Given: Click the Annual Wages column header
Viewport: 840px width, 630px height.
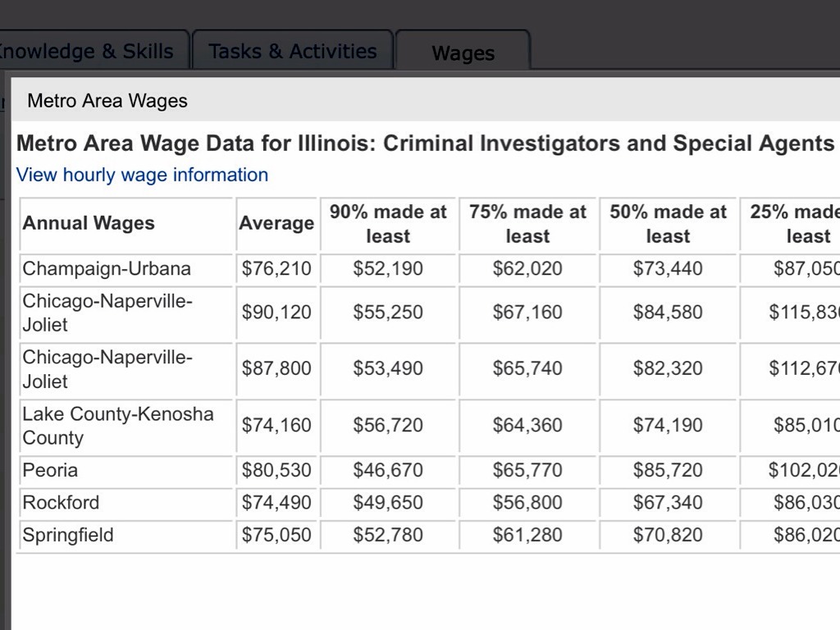Looking at the screenshot, I should [x=89, y=223].
